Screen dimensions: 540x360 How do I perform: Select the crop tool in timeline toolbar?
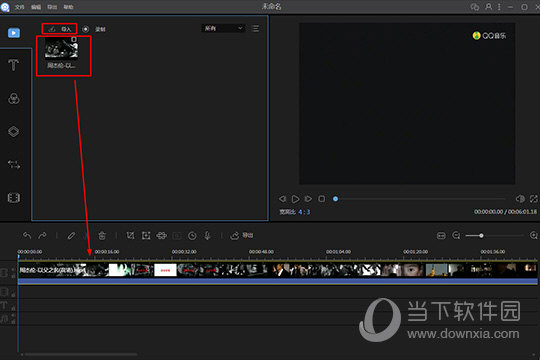(x=130, y=235)
